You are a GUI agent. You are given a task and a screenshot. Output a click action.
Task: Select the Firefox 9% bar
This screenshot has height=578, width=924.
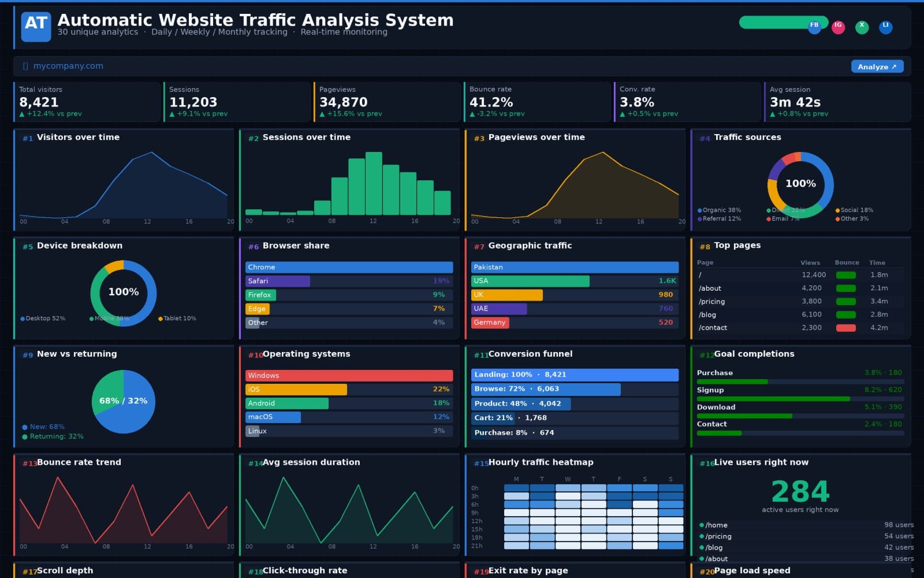pyautogui.click(x=349, y=295)
